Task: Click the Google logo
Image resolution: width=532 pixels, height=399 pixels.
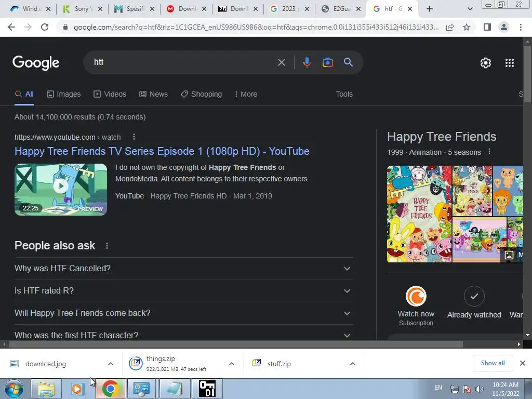Action: point(36,63)
